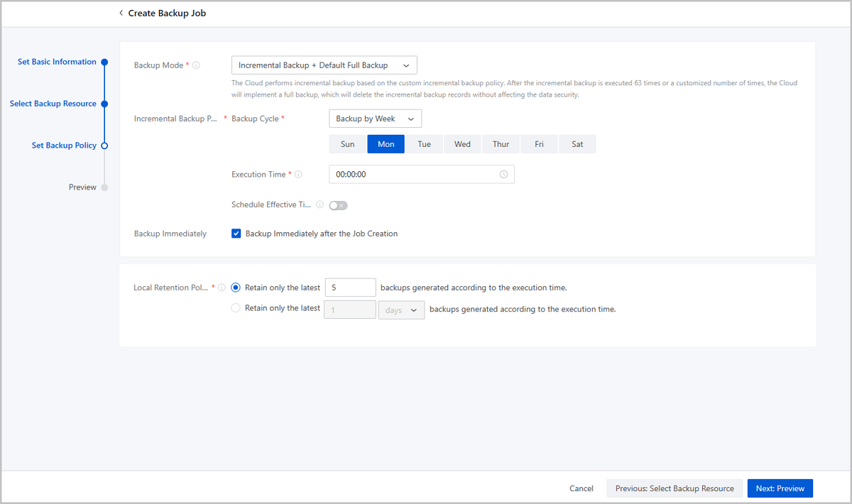Click the Cancel button
Viewport: 852px width, 504px height.
[x=581, y=488]
